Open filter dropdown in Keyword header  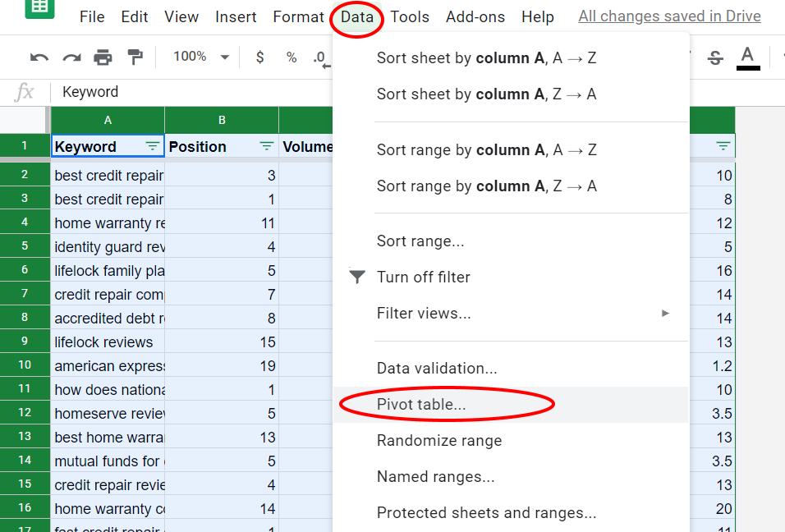tap(152, 146)
